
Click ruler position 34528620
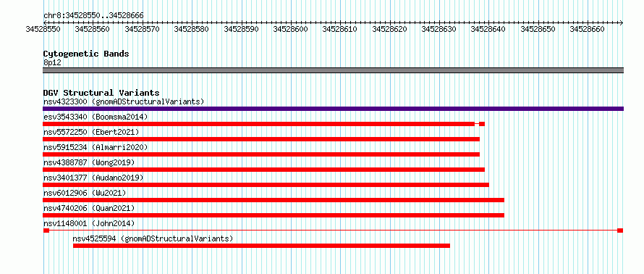[389, 29]
